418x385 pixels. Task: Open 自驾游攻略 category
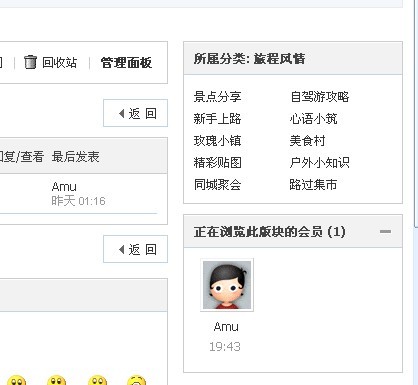[x=320, y=97]
